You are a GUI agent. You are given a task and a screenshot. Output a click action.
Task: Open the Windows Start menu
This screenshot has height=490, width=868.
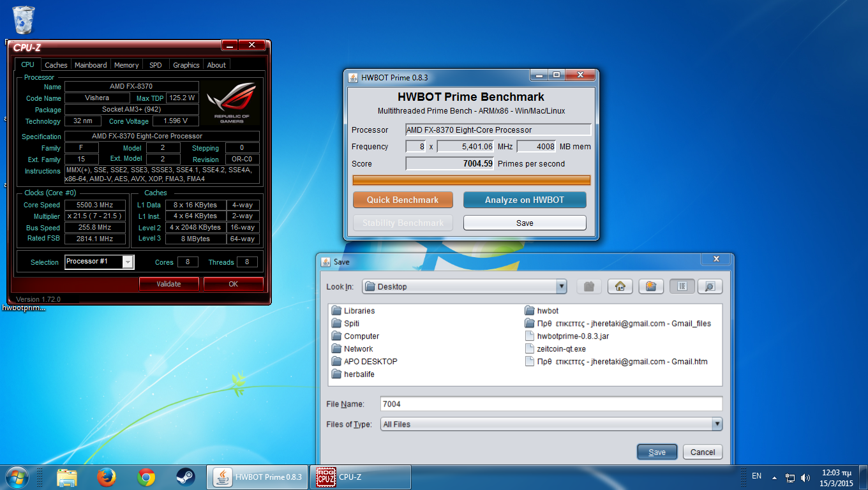tap(17, 477)
